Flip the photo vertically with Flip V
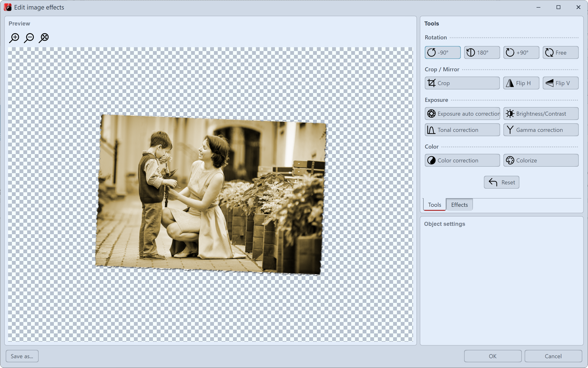 point(560,83)
